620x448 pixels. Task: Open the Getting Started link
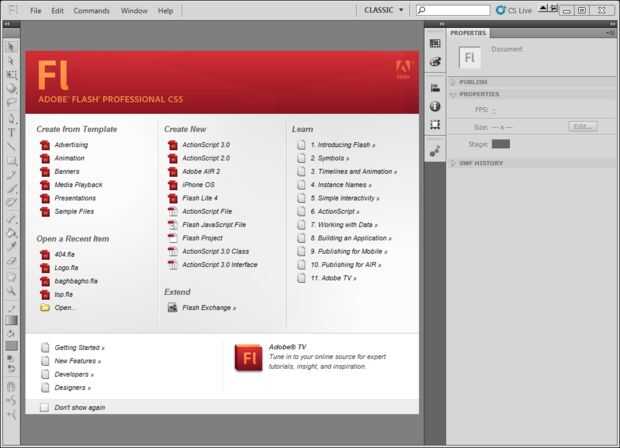tap(79, 348)
